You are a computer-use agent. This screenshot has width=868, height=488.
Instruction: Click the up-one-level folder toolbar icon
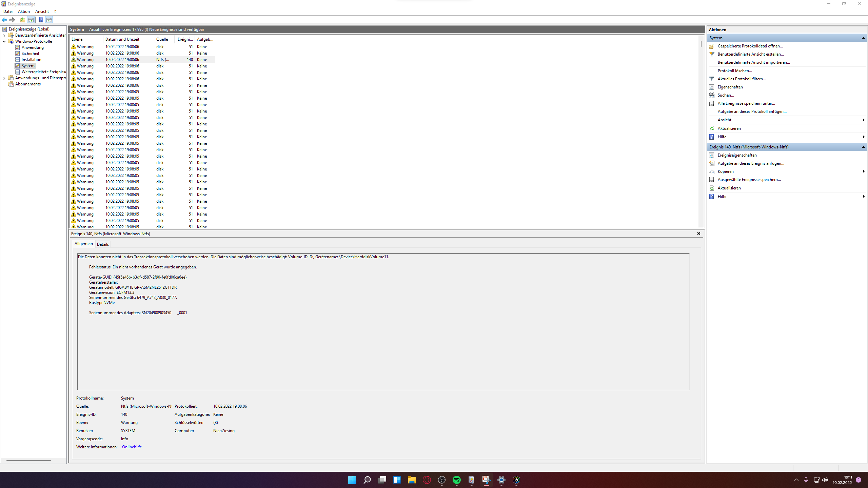tap(23, 20)
